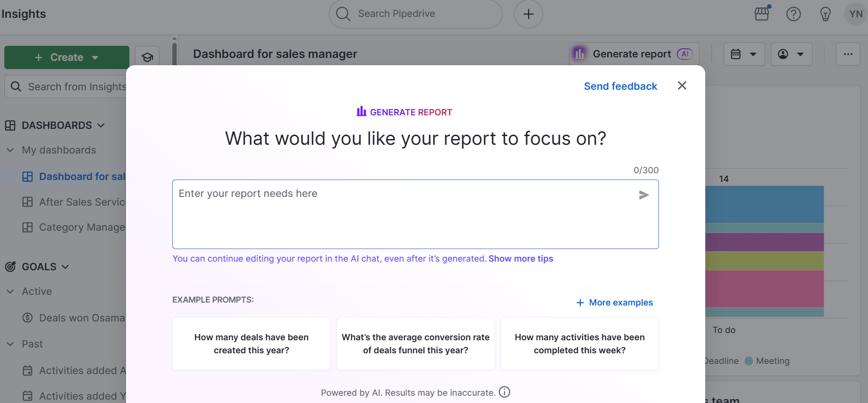
Task: Open the user filter dropdown
Action: [791, 54]
